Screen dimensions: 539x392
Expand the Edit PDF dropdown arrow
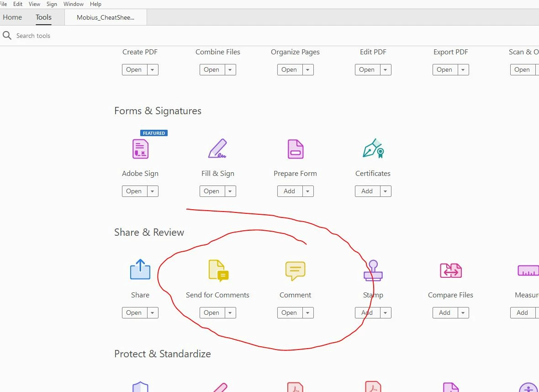coord(386,70)
